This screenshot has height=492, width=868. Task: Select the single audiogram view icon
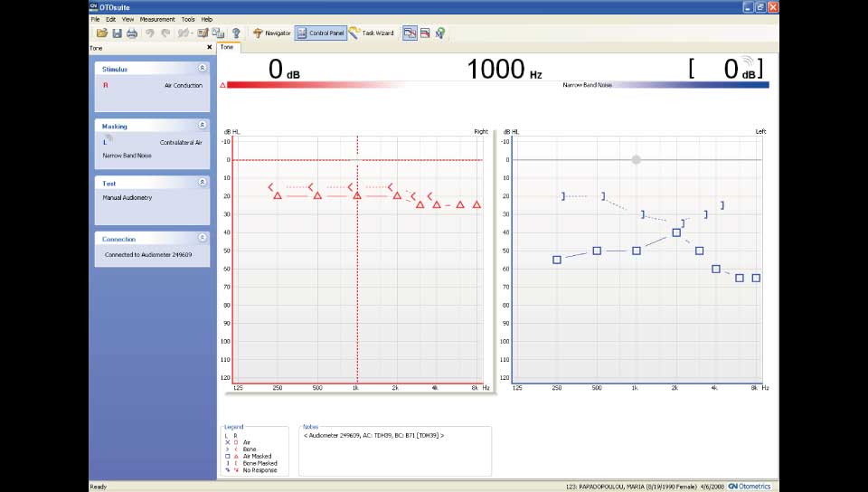[x=425, y=33]
